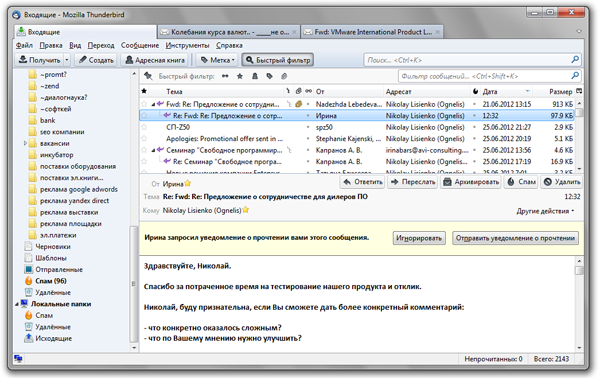Open the dropdown arrow next to Получить
600x378 pixels.
click(67, 60)
